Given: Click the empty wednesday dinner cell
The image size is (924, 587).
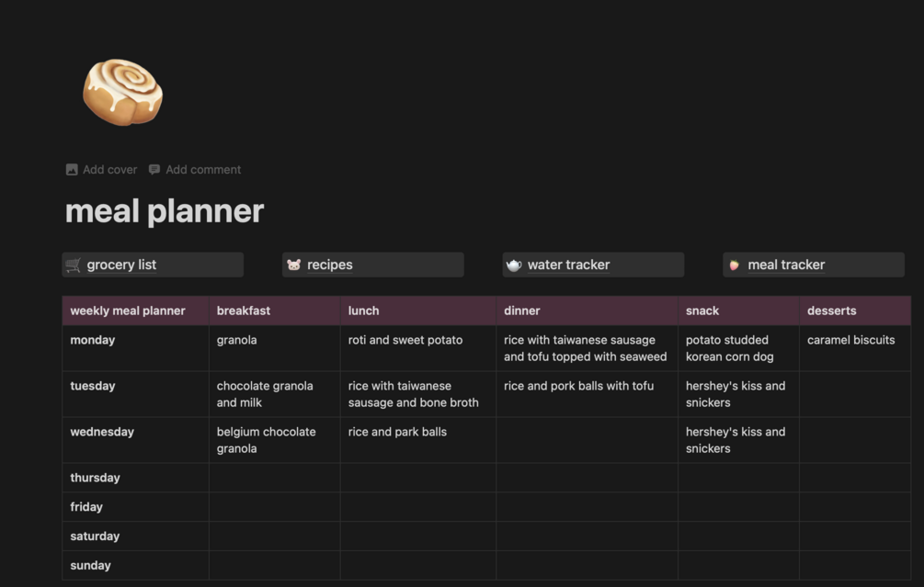Looking at the screenshot, I should pyautogui.click(x=587, y=440).
